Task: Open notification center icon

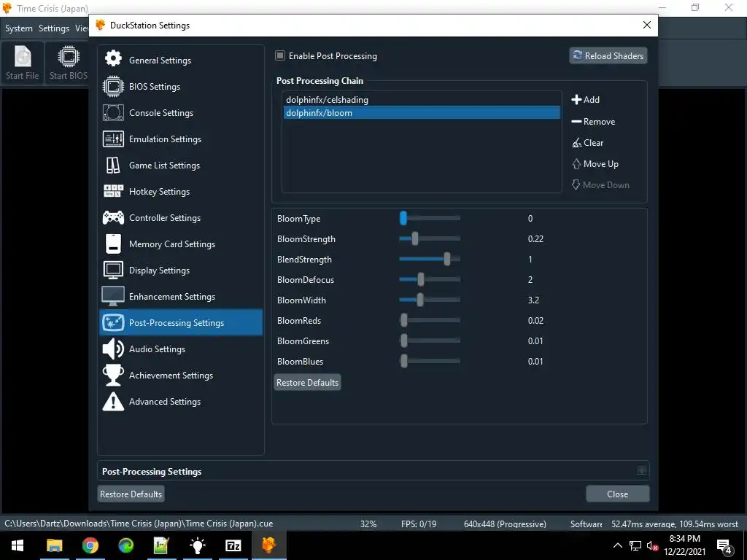Action: tap(724, 545)
